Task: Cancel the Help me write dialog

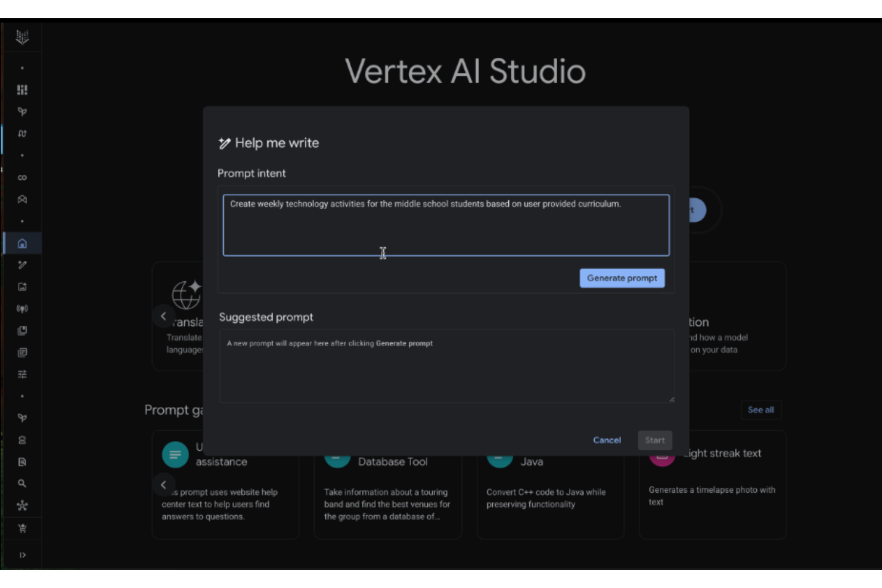Action: [x=607, y=440]
